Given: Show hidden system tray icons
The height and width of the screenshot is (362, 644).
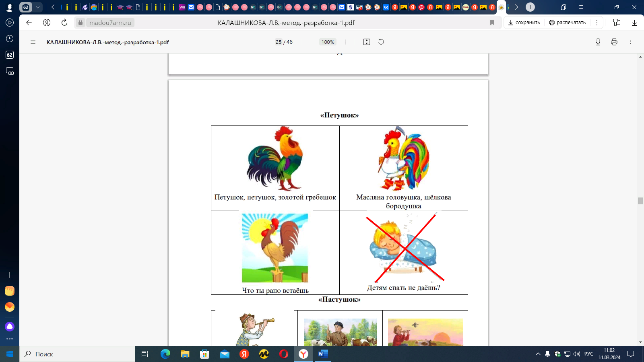Looking at the screenshot, I should point(538,354).
